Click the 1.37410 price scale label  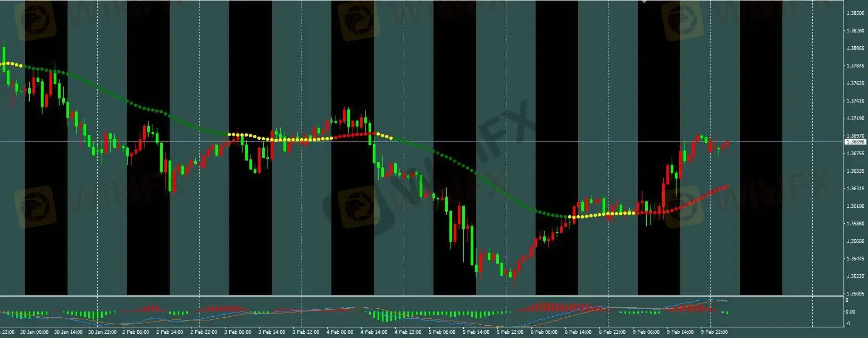point(856,100)
